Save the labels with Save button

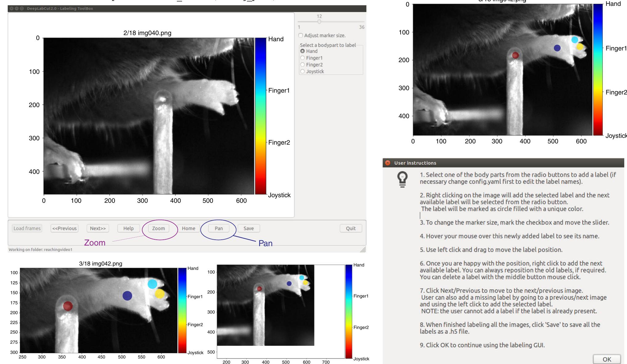(x=248, y=228)
